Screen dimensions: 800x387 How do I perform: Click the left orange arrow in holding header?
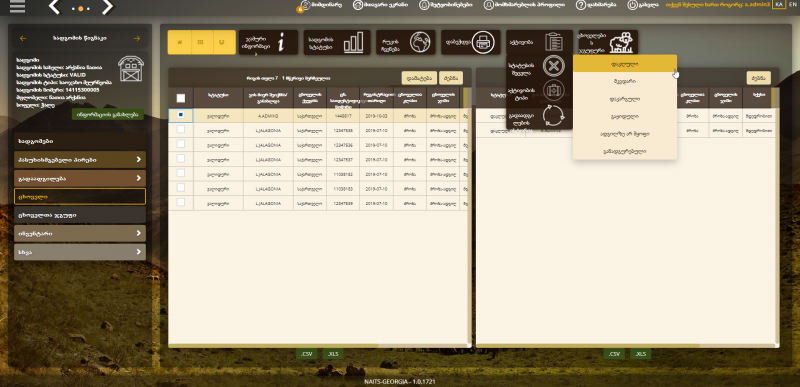23,38
